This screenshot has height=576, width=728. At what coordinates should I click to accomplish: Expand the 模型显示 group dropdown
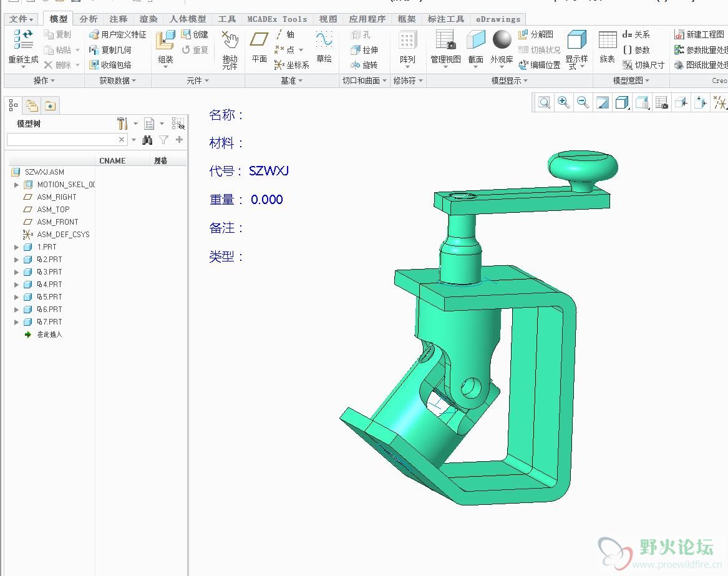point(509,81)
